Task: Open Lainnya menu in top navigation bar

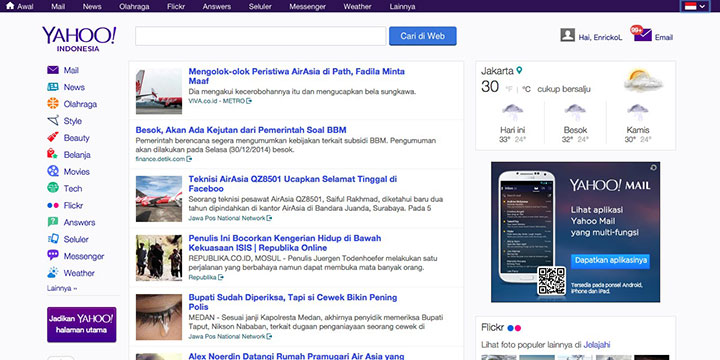Action: pyautogui.click(x=402, y=6)
